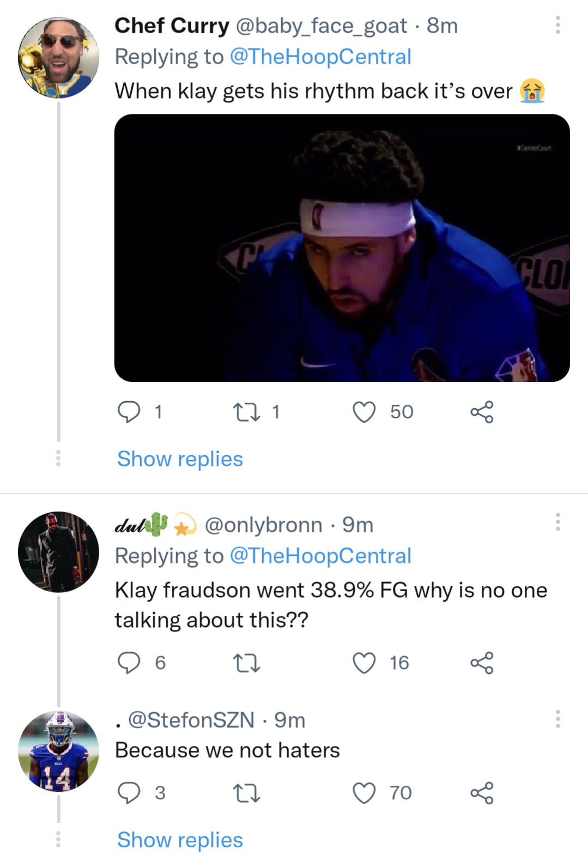Click the retweet icon on @onlybronn's tweet

pyautogui.click(x=246, y=663)
